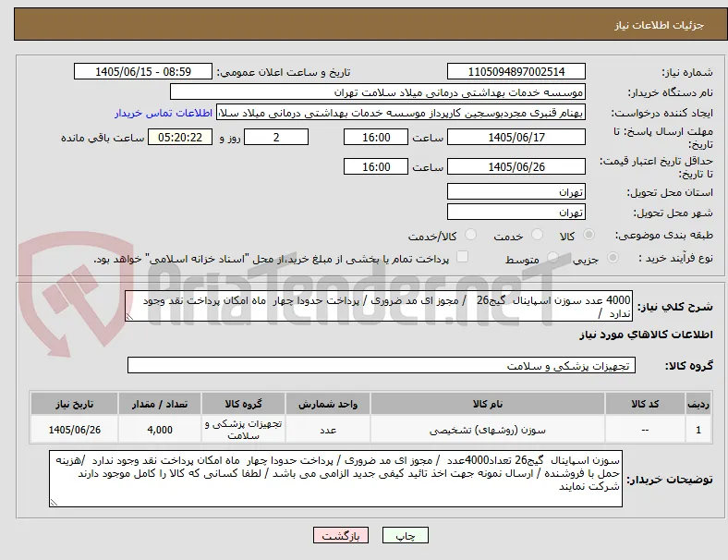Click the نام دستگاه خریدار field
Viewport: 728px width, 560px height.
[x=378, y=91]
